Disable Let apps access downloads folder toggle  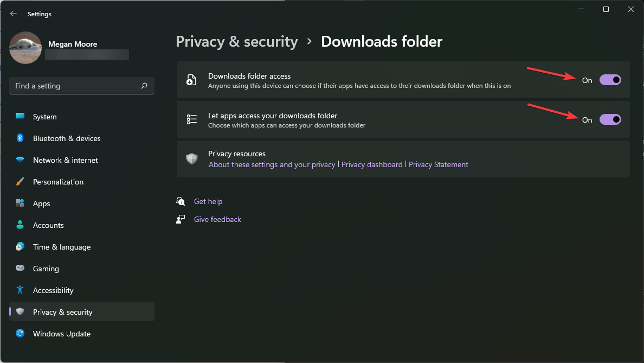click(610, 120)
